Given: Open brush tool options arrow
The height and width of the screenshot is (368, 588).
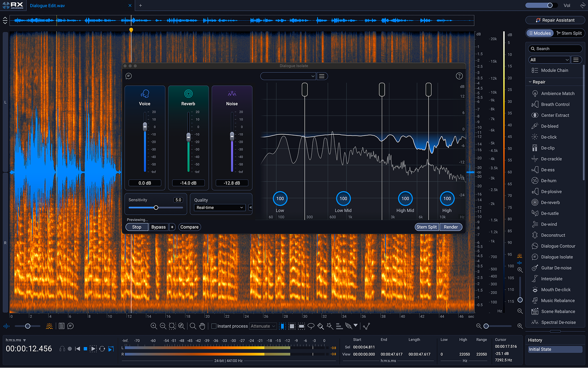Looking at the screenshot, I should tap(355, 326).
